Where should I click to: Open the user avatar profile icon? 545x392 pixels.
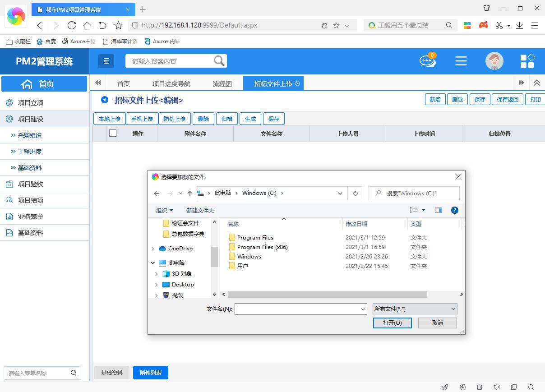click(494, 61)
